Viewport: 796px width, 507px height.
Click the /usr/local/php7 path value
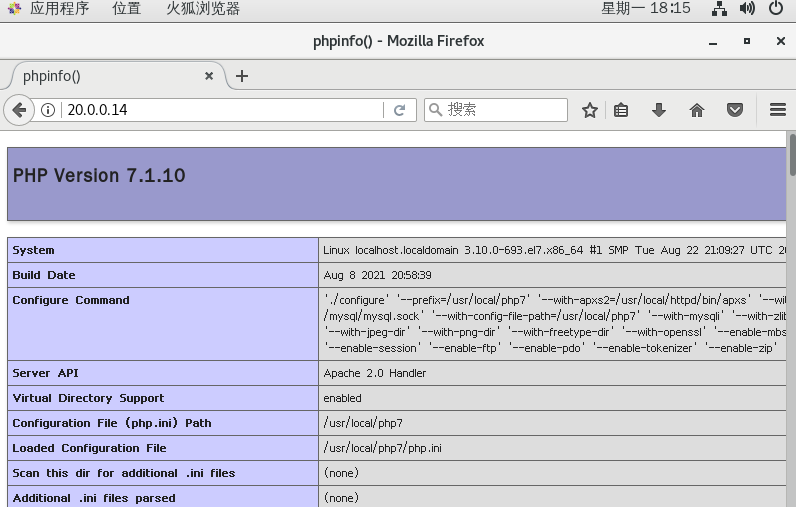tap(363, 423)
